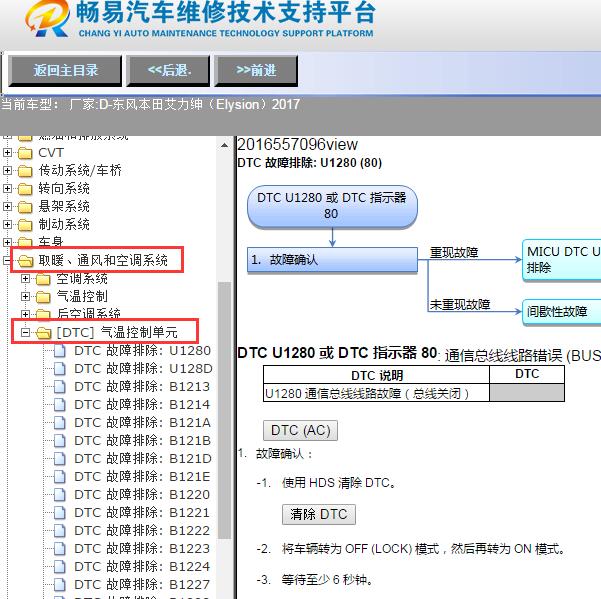The height and width of the screenshot is (599, 601).
Task: Expand the 空调系统 subfolder
Action: 25,278
